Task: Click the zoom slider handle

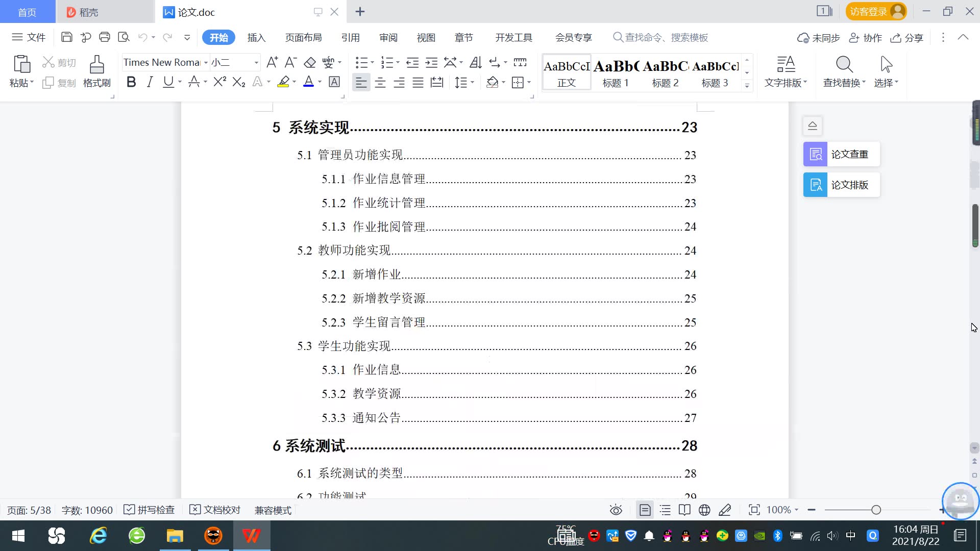Action: click(876, 510)
